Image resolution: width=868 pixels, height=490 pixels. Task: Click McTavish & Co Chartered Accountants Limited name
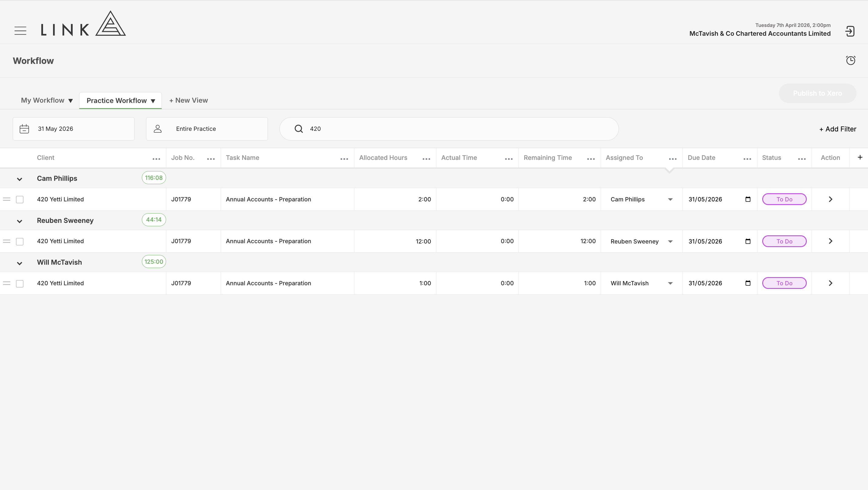[x=760, y=34]
